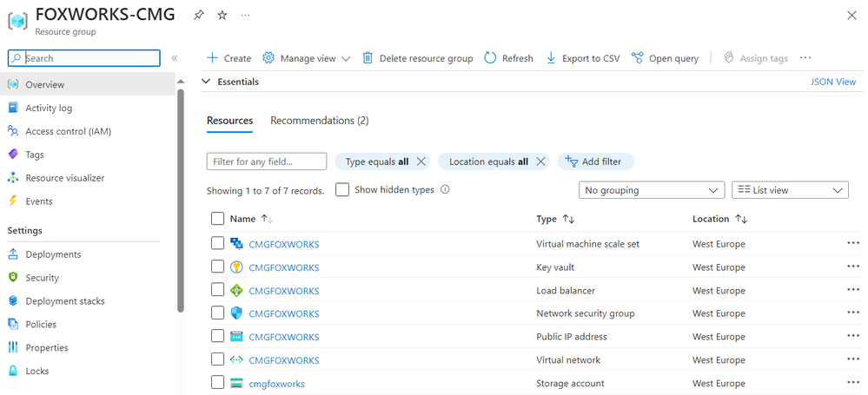Toggle Show hidden types checkbox
The image size is (868, 395).
(342, 190)
